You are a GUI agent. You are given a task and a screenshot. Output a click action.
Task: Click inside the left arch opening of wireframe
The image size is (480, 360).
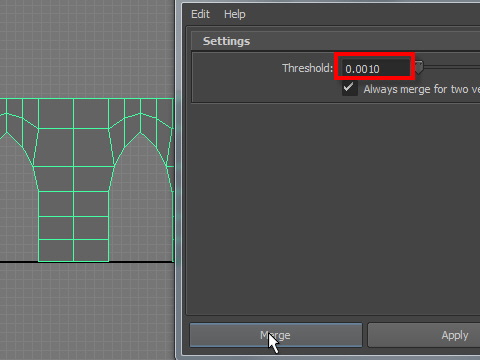click(17, 207)
